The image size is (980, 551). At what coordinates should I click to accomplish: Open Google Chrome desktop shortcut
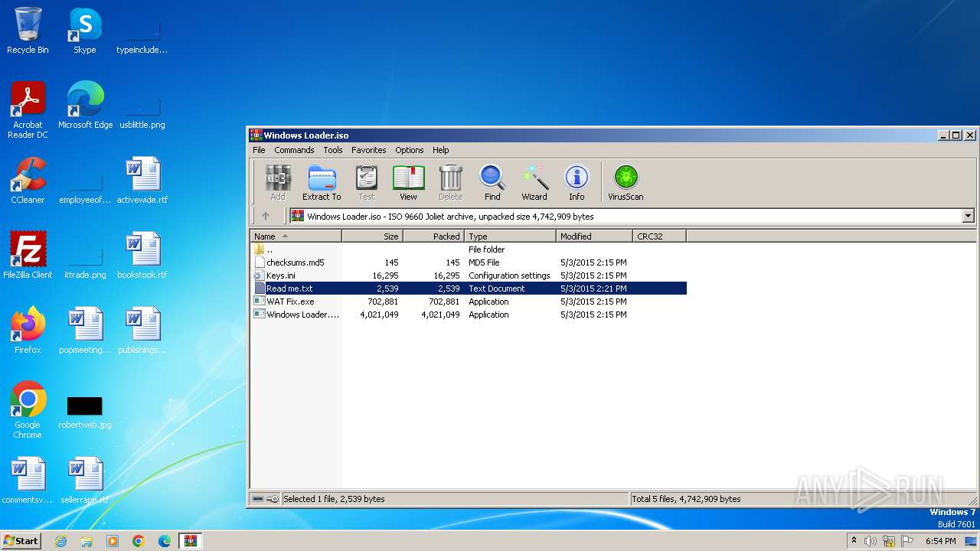coord(28,409)
